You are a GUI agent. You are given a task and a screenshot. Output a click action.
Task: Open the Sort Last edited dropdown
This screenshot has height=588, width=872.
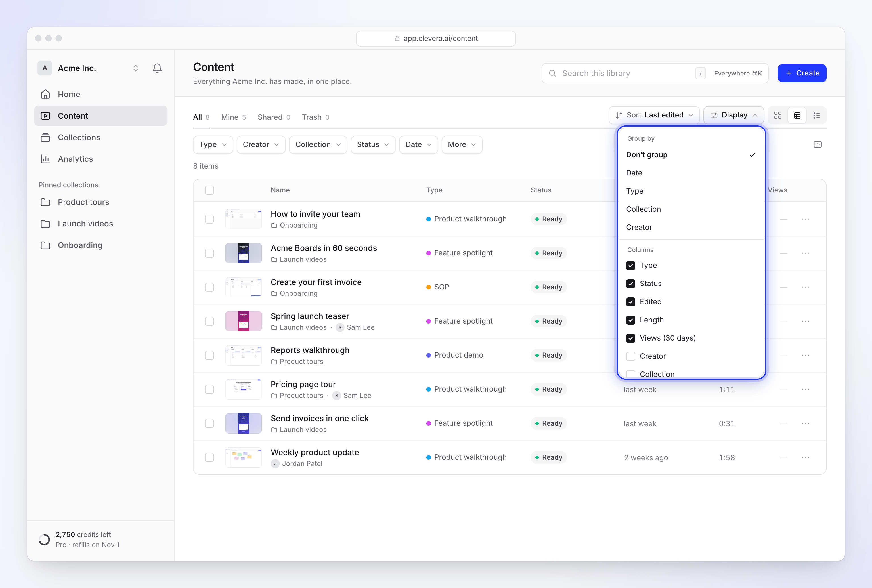[x=654, y=115]
